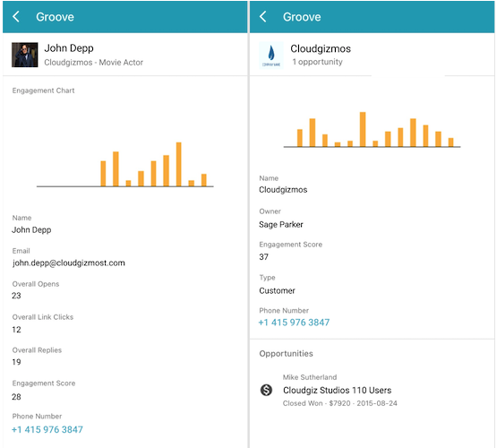497x448 pixels.
Task: Open Cloudgizmos company logo
Action: [x=271, y=55]
